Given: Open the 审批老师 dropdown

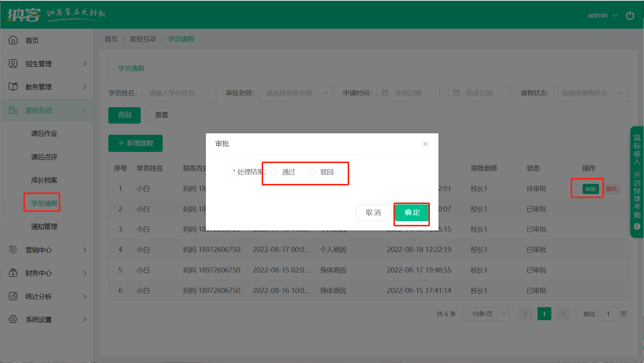Looking at the screenshot, I should 296,93.
